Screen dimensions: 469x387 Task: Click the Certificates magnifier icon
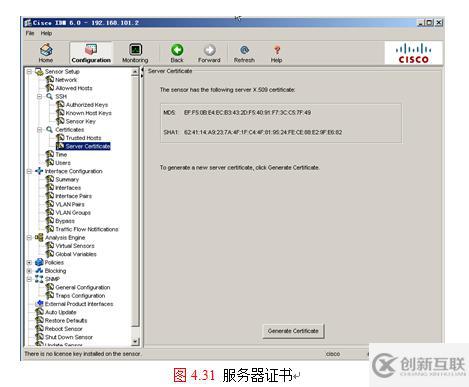point(50,129)
